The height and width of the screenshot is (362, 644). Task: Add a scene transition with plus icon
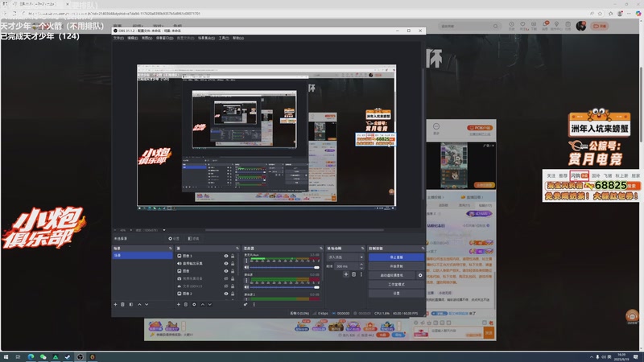coord(346,274)
